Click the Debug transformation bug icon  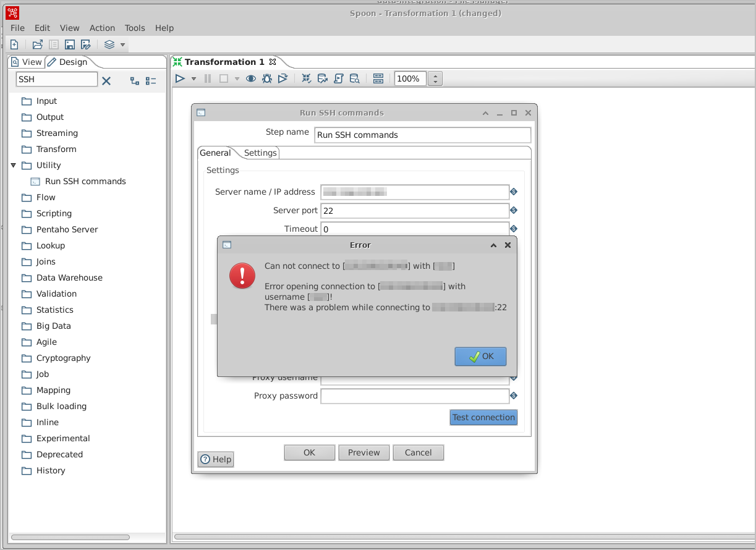(x=267, y=78)
